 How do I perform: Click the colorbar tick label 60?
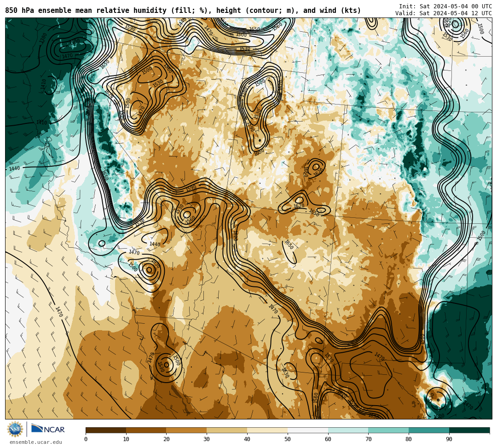pyautogui.click(x=328, y=439)
